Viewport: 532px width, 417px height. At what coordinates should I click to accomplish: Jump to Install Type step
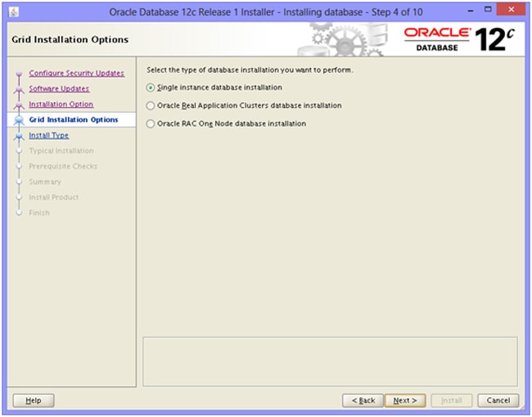point(49,135)
